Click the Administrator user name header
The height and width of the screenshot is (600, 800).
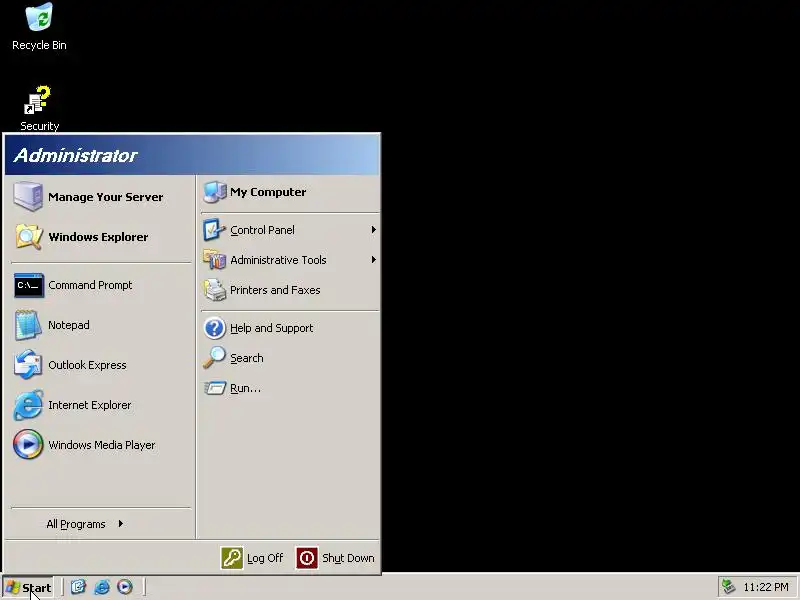(x=76, y=155)
